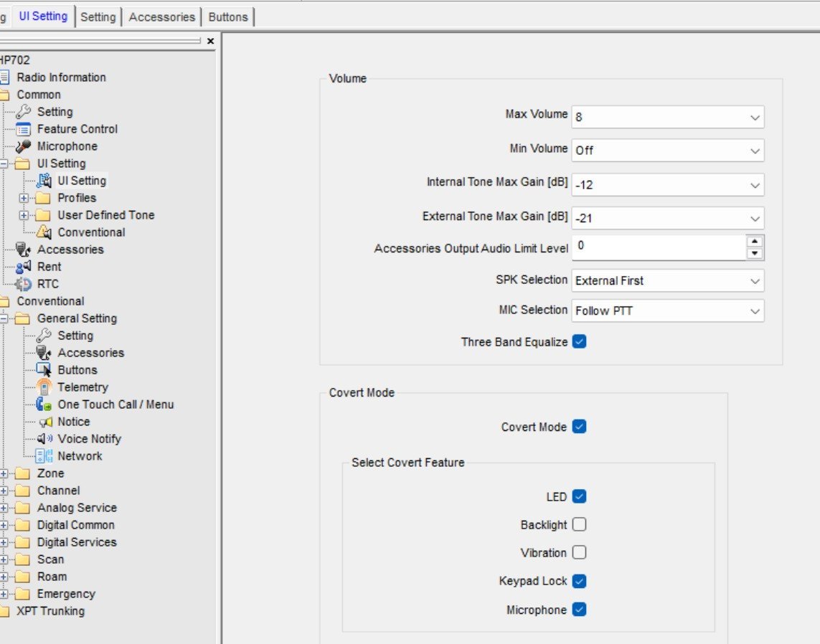The image size is (820, 644).
Task: Click the Network icon in the tree
Action: click(44, 456)
